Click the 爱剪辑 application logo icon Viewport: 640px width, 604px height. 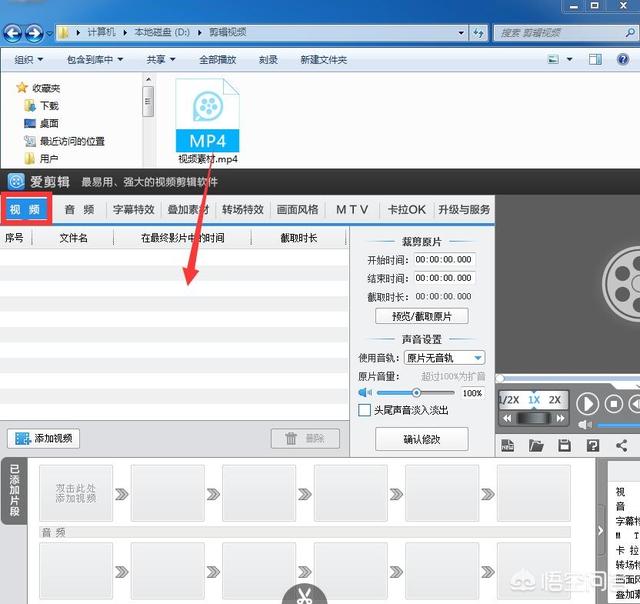(16, 181)
